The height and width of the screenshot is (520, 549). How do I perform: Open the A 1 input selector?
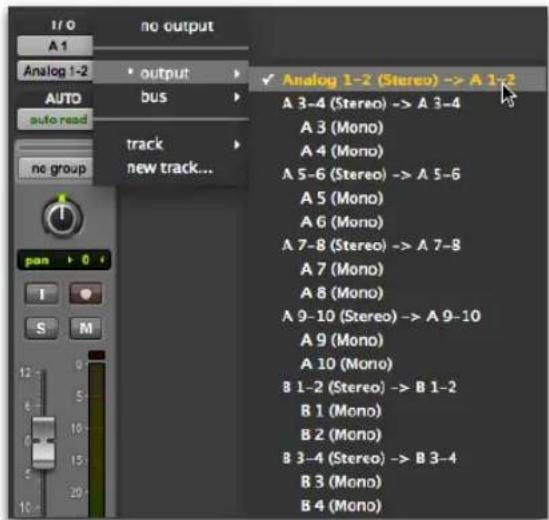tap(55, 45)
